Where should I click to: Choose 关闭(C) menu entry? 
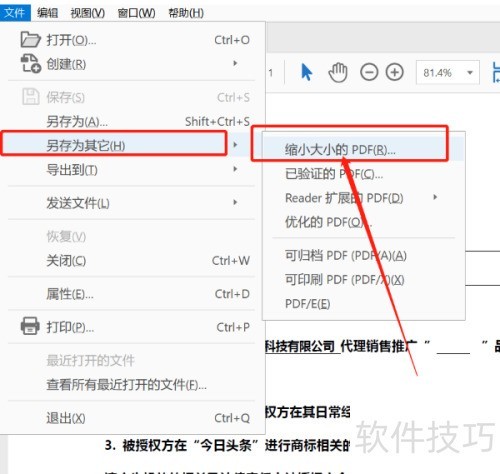132,260
